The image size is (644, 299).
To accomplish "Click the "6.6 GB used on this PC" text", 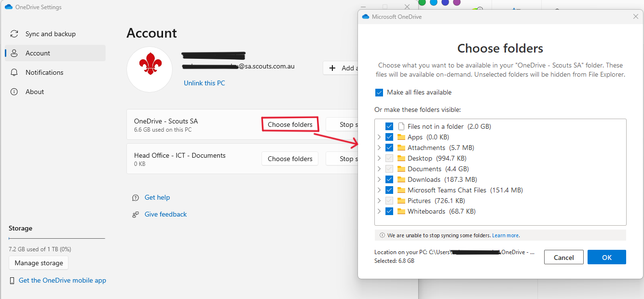I will point(163,130).
